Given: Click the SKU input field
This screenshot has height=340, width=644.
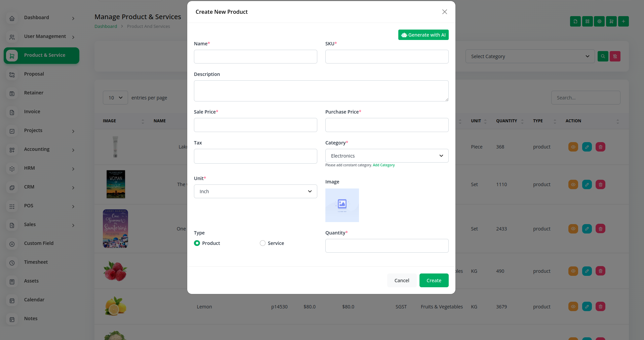Looking at the screenshot, I should tap(387, 57).
